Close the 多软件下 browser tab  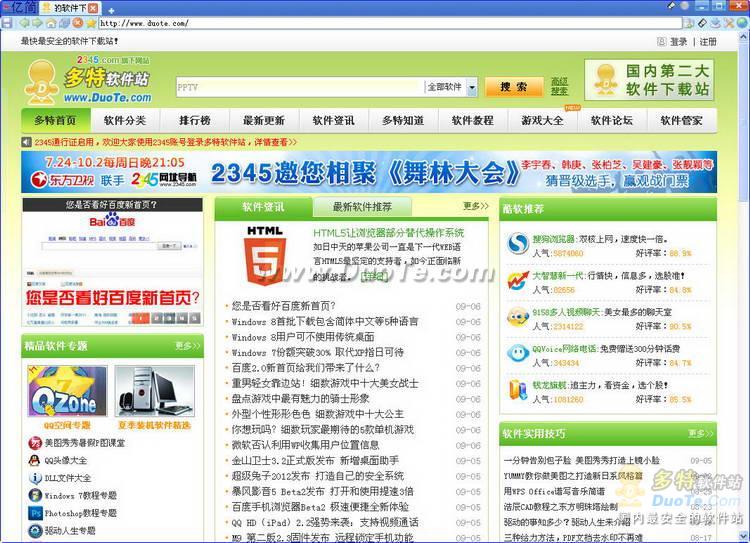click(x=93, y=8)
